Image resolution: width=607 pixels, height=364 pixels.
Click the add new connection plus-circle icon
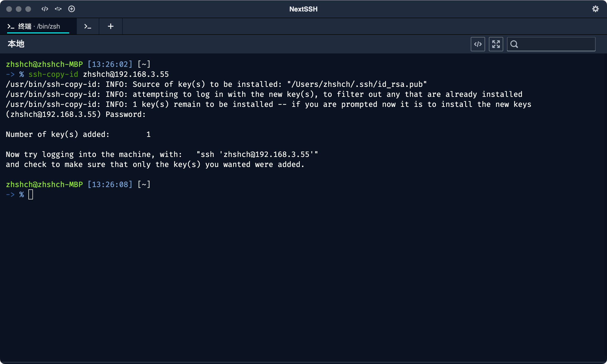click(72, 9)
